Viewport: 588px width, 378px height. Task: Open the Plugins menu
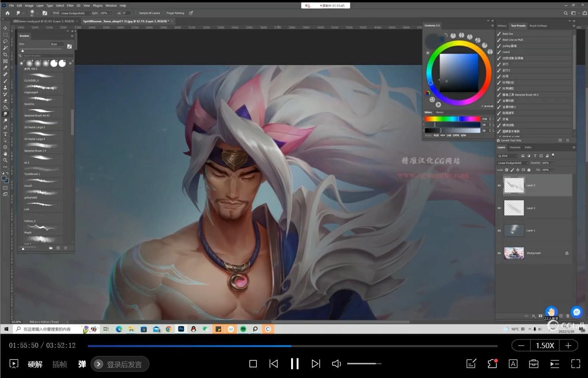(98, 6)
